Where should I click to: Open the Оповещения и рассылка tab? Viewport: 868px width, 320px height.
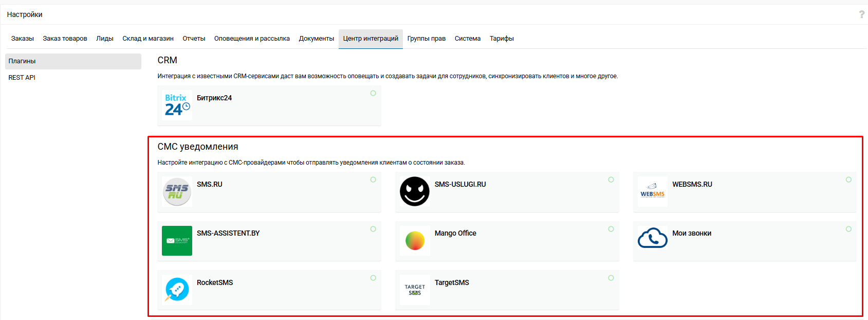(252, 39)
